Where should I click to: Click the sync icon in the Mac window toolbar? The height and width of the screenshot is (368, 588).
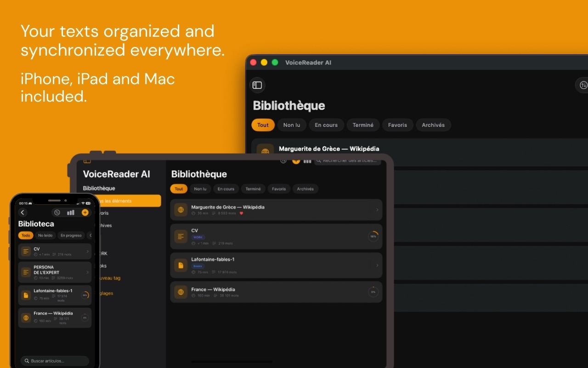582,85
